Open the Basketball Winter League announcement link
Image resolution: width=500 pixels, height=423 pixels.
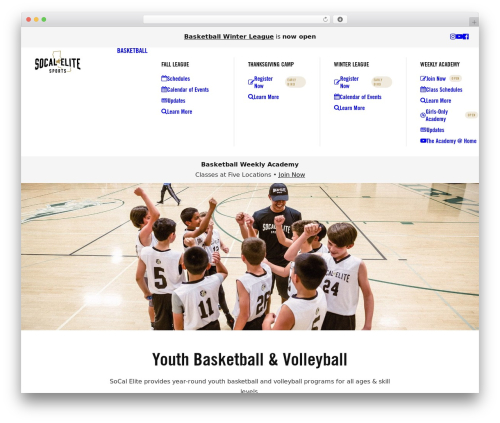[229, 37]
